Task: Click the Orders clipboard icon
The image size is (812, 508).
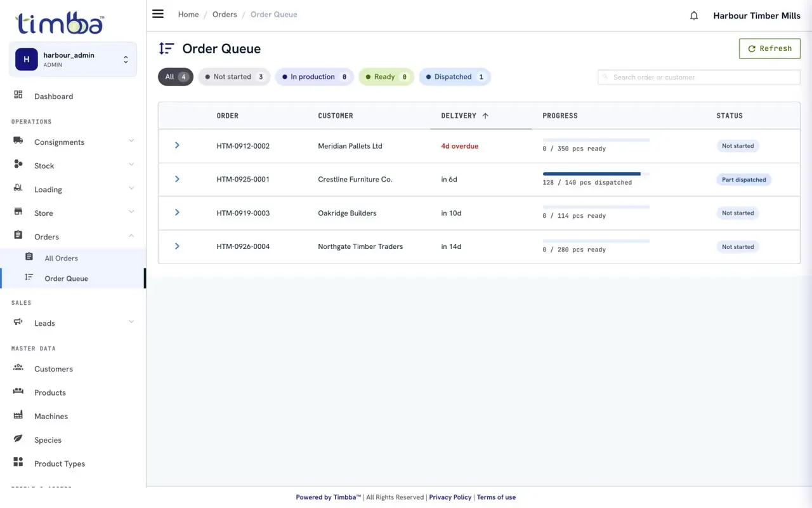Action: tap(18, 235)
